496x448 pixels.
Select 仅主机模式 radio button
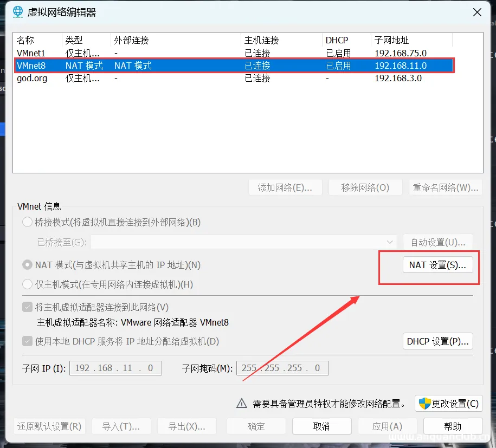click(27, 284)
